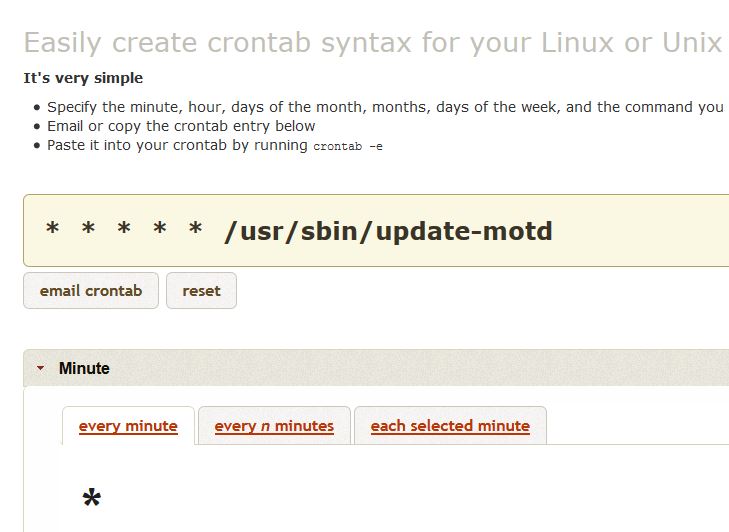The height and width of the screenshot is (532, 729).
Task: Click the /usr/sbin/update-motd command text
Action: coord(388,231)
